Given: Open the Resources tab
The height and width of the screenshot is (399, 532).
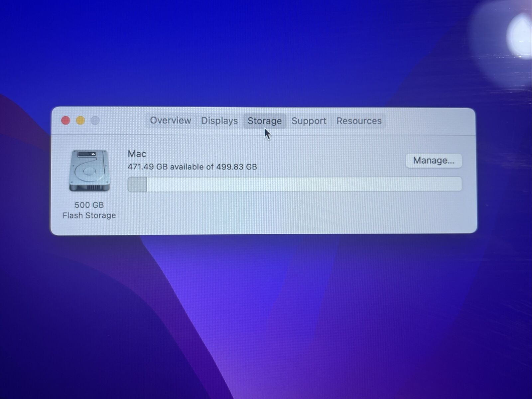Looking at the screenshot, I should (359, 121).
